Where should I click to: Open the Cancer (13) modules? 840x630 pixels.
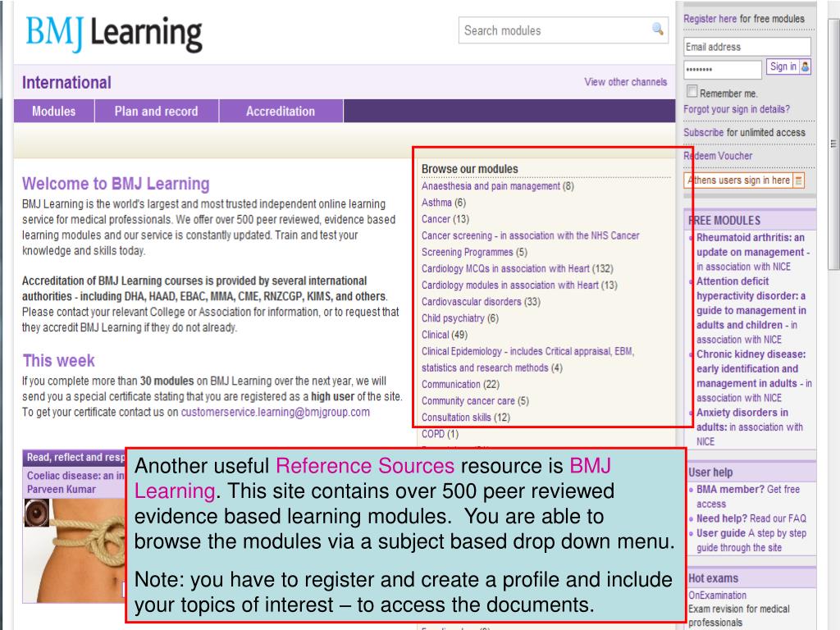point(445,219)
